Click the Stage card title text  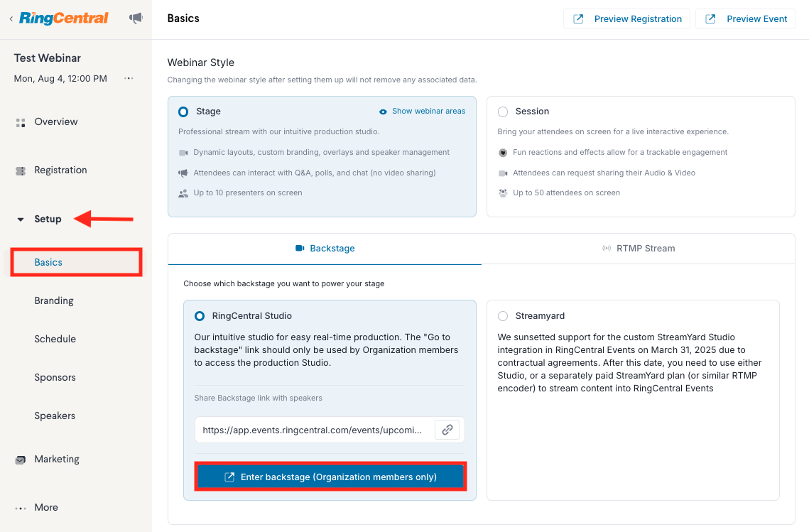[x=208, y=112]
